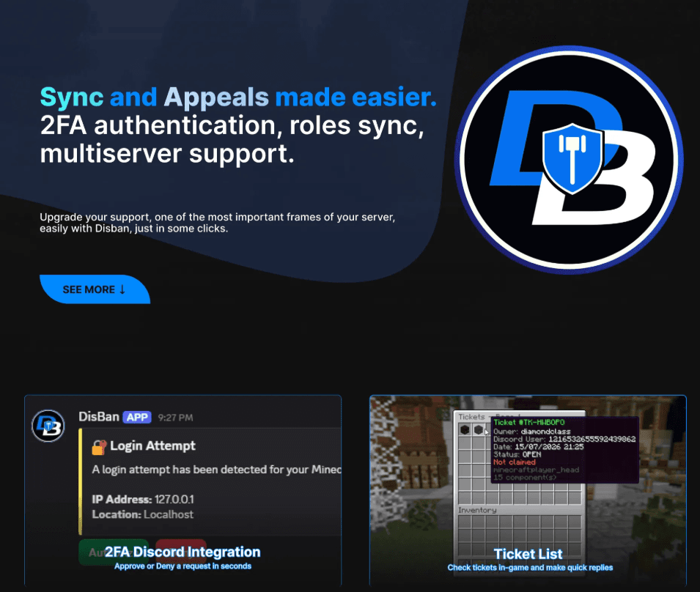
Task: Click the "2FA Discord Integration" heading
Action: (183, 552)
